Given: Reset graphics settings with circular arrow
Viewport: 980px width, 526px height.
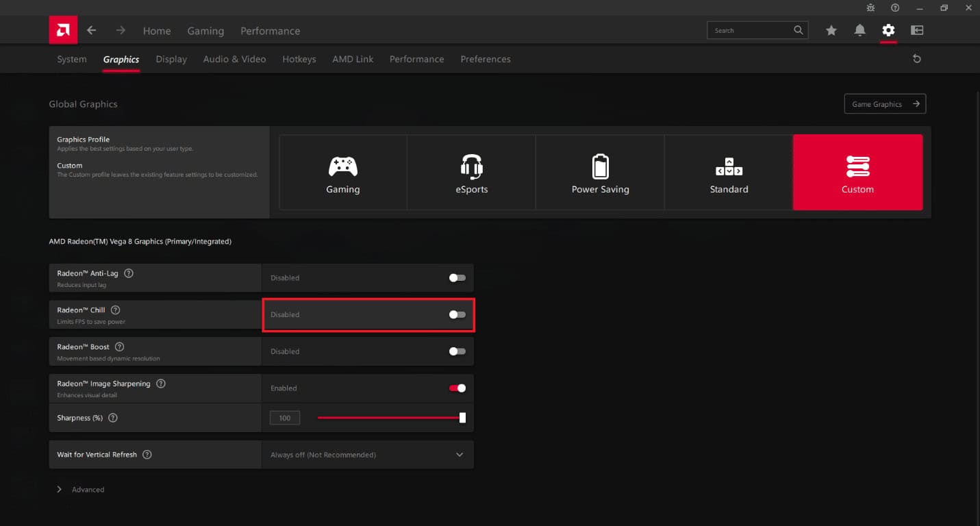Looking at the screenshot, I should (x=917, y=59).
